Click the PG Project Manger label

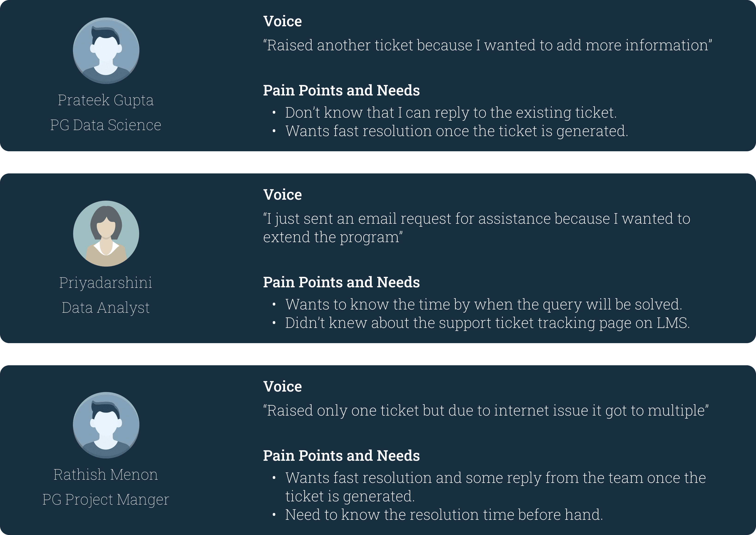[106, 499]
